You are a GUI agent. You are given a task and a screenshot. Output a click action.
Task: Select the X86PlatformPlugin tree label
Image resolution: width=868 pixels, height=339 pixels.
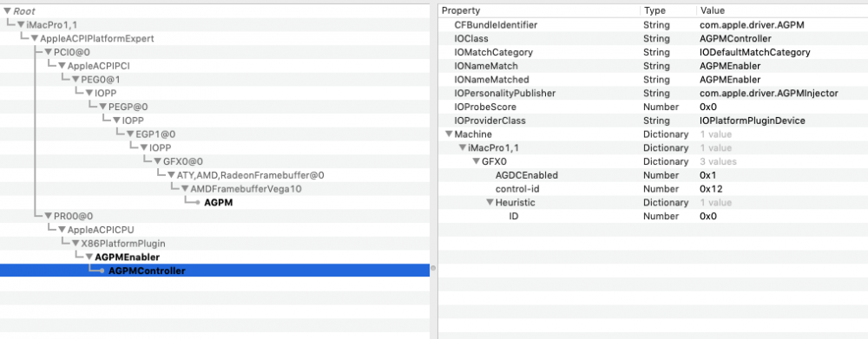(x=123, y=244)
